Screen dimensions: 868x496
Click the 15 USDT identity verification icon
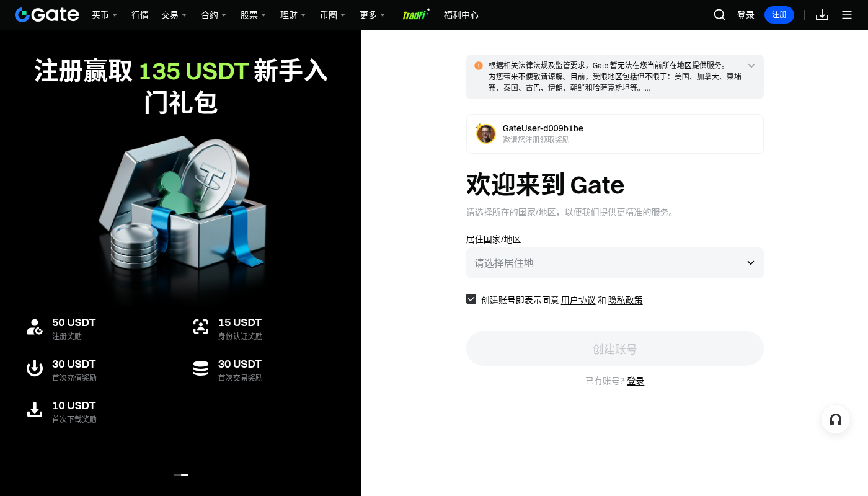pyautogui.click(x=201, y=327)
